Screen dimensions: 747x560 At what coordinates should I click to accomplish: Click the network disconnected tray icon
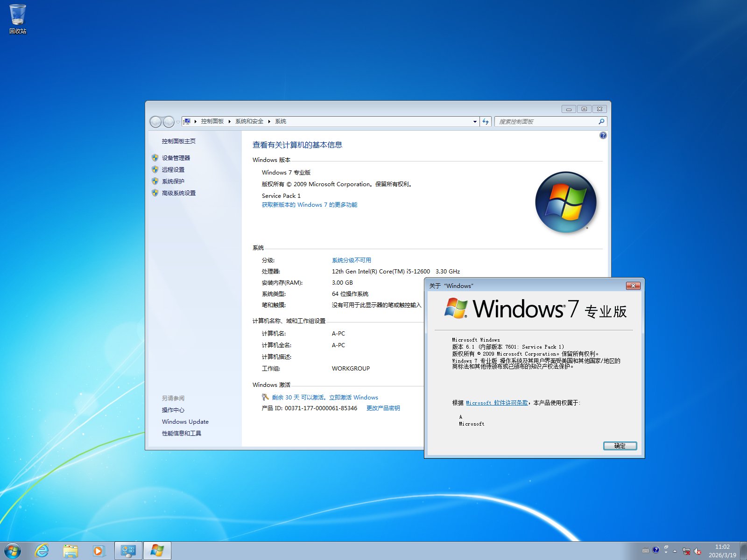tap(686, 551)
